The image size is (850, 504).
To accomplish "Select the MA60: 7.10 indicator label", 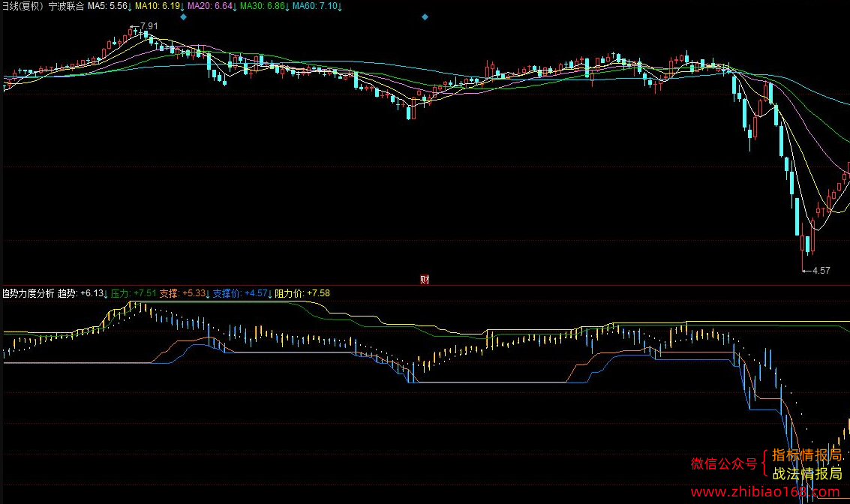I will pos(317,7).
